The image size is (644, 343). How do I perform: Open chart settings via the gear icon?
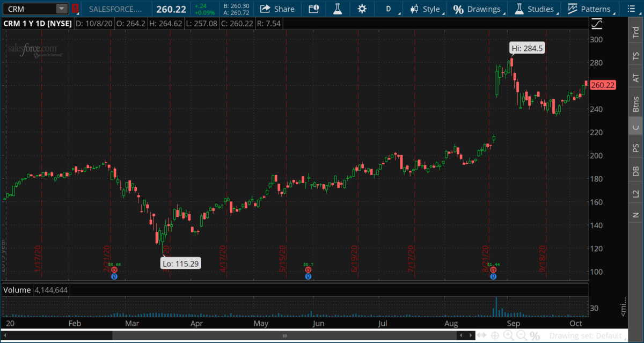[x=362, y=9]
